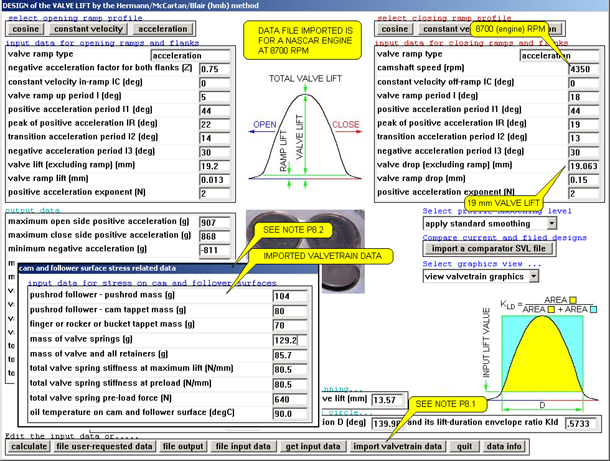Click the calculate button
The height and width of the screenshot is (461, 610).
tap(29, 446)
